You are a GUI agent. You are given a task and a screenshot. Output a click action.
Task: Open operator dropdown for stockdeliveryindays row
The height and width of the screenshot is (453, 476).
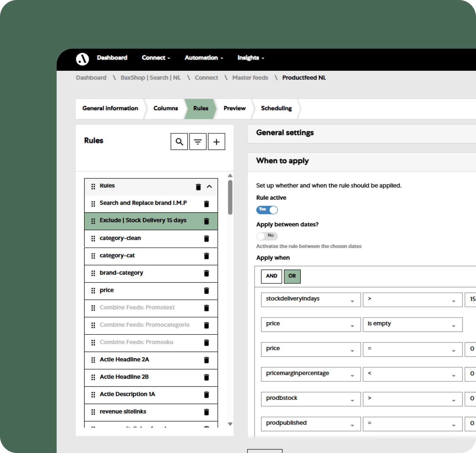(x=412, y=300)
